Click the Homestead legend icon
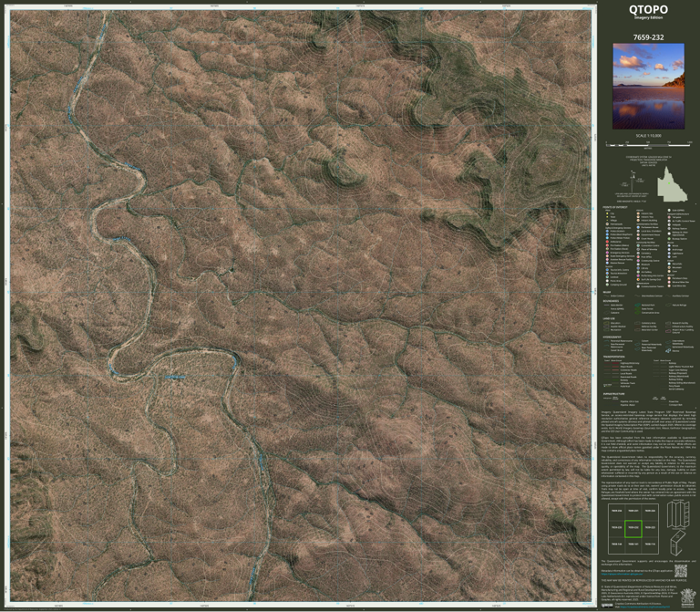 point(607,224)
